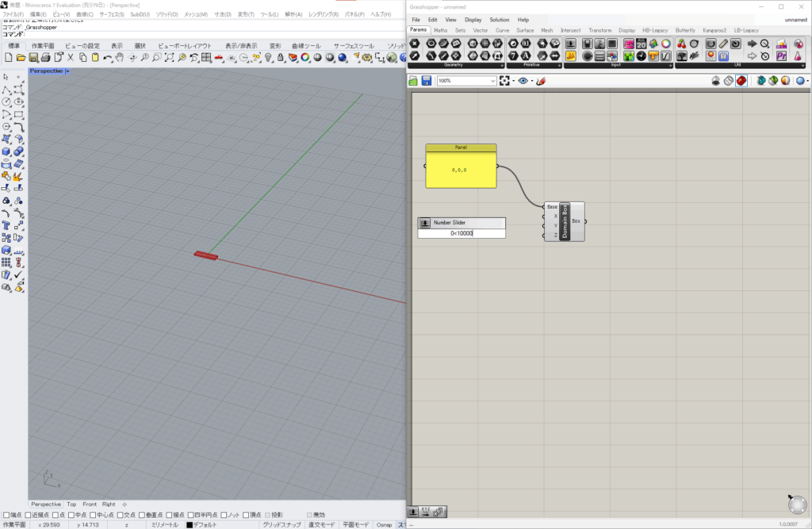Enable the 端点 osnap checkbox

(6, 515)
